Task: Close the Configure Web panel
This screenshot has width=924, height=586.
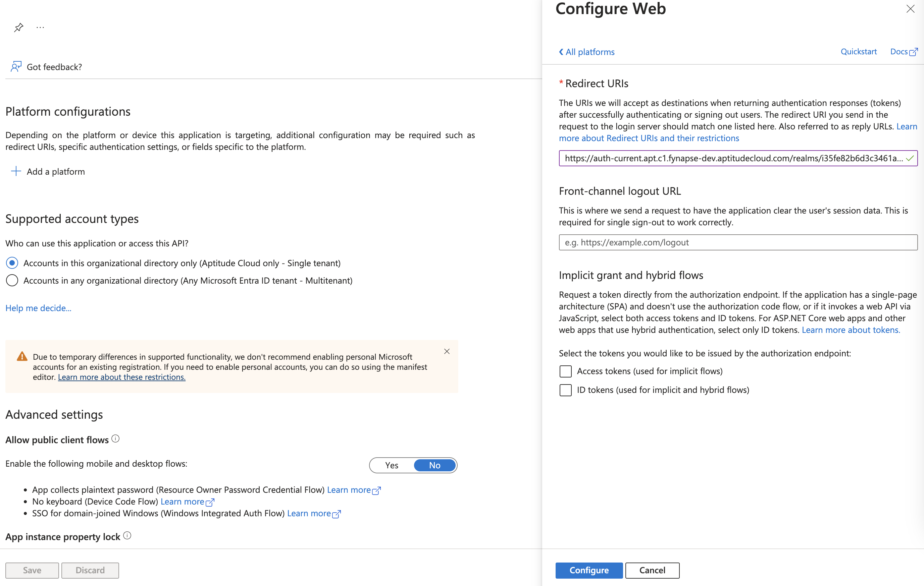Action: pyautogui.click(x=910, y=9)
